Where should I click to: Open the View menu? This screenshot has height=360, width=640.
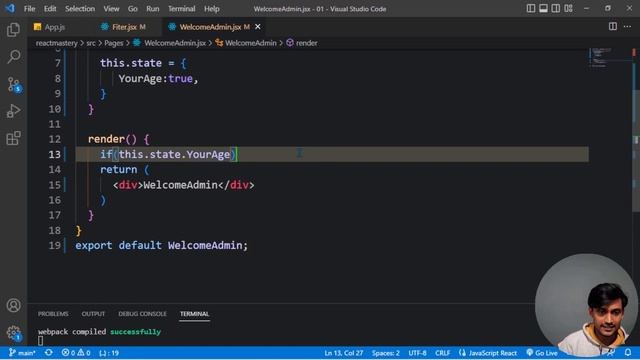pyautogui.click(x=111, y=9)
